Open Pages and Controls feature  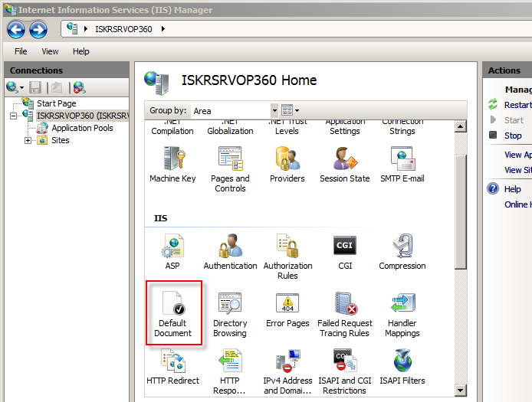coord(230,169)
